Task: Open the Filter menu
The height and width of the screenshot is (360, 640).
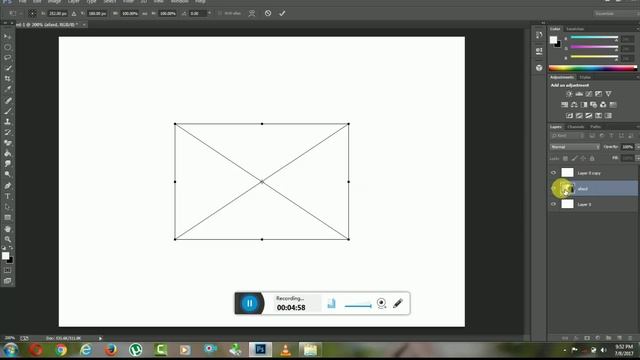Action: [x=128, y=2]
